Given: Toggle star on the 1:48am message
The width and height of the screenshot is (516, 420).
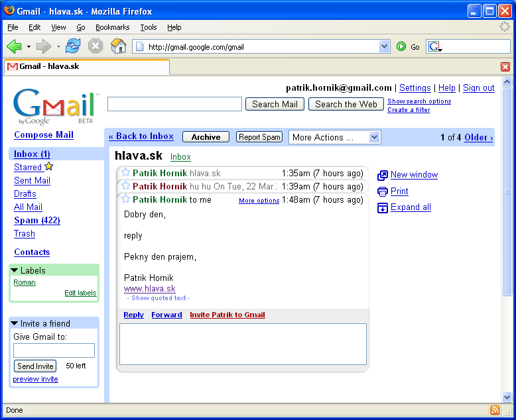Looking at the screenshot, I should (x=125, y=199).
